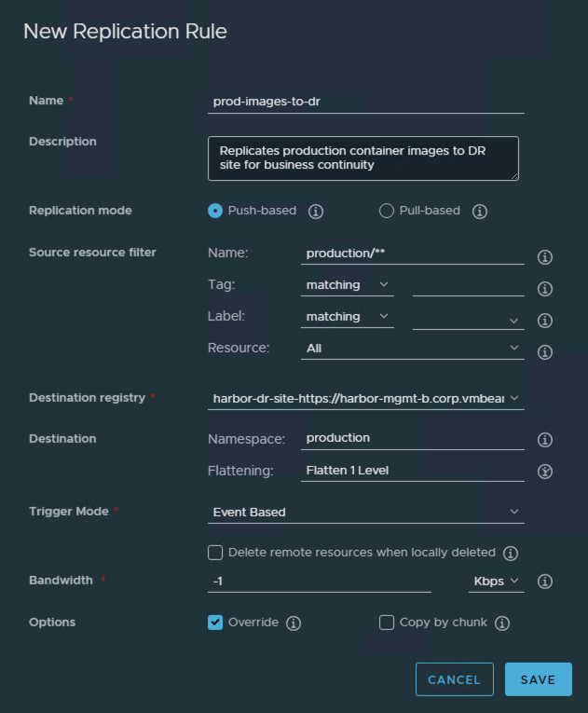Click info icon beside Bandwidth unit
This screenshot has height=713, width=588.
[546, 582]
